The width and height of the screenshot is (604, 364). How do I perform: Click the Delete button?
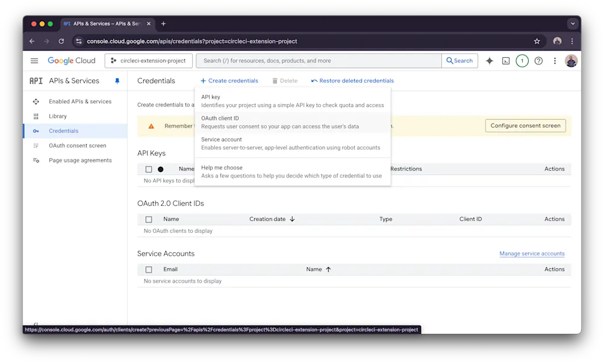point(285,81)
